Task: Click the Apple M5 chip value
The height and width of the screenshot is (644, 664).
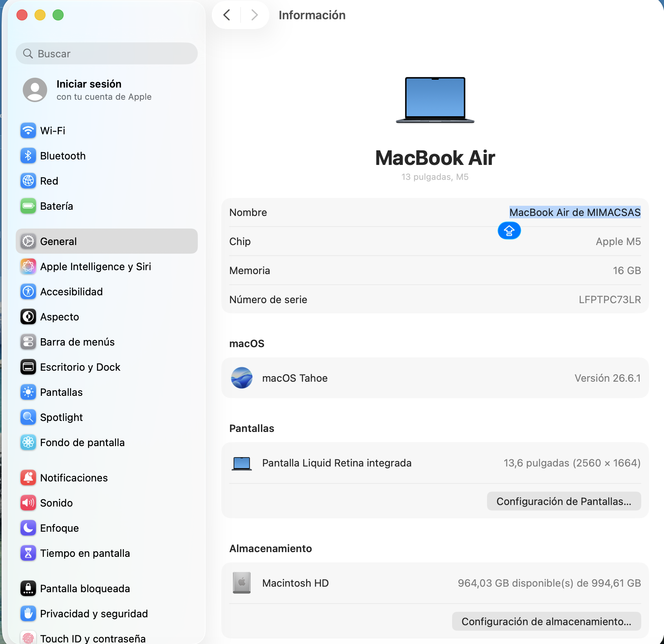Action: pos(618,241)
